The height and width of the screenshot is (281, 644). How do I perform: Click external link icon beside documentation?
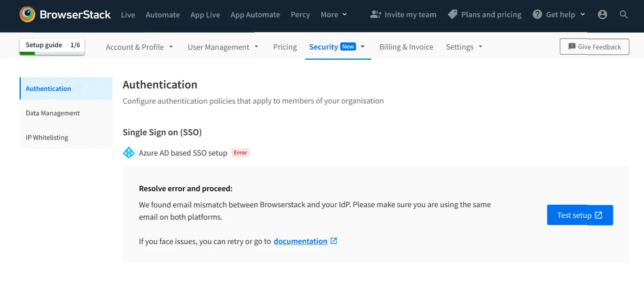pyautogui.click(x=334, y=241)
